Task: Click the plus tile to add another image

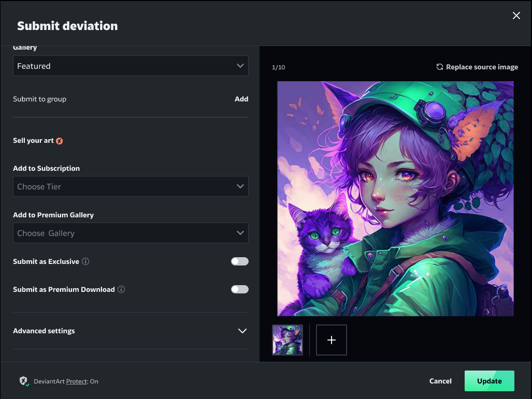Action: coord(332,340)
